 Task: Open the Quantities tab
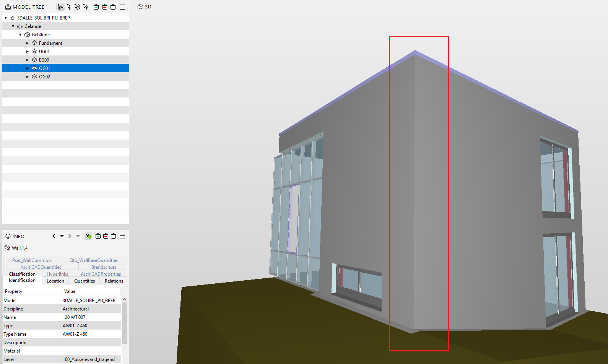(85, 281)
